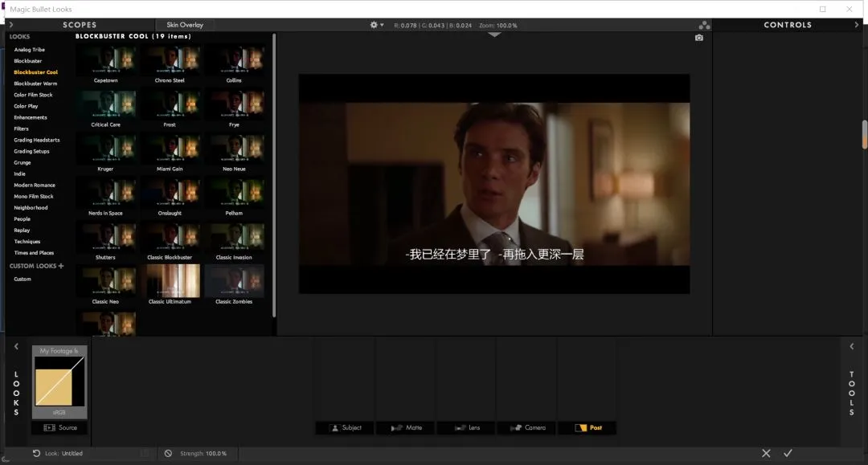Open the Filters category
This screenshot has width=868, height=465.
tap(21, 128)
